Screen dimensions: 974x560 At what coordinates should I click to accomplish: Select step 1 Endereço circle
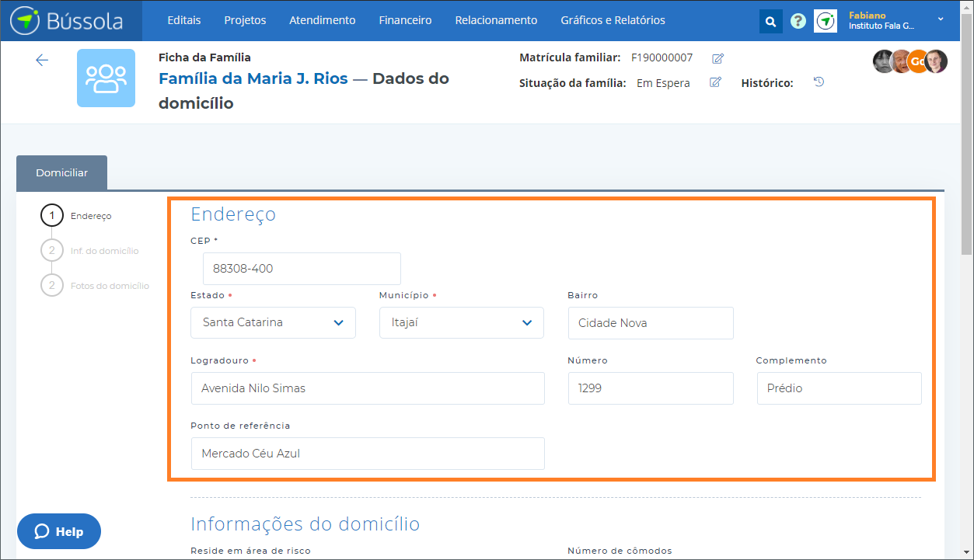point(52,216)
